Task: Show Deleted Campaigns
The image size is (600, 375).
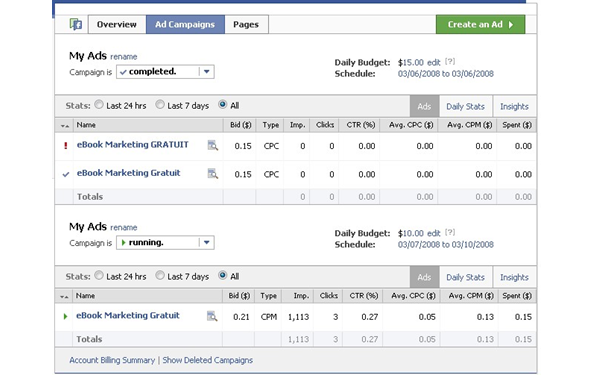Action: (x=208, y=360)
